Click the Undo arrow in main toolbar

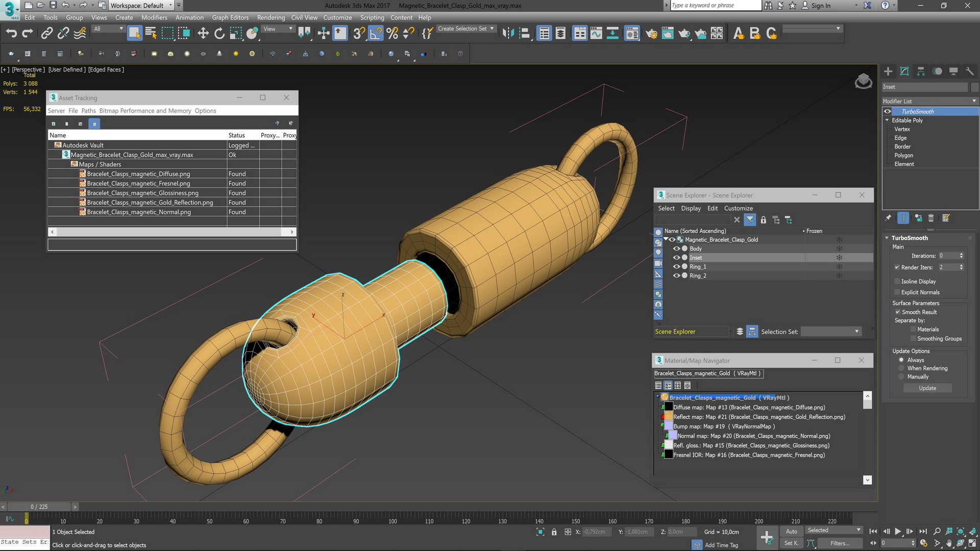11,33
